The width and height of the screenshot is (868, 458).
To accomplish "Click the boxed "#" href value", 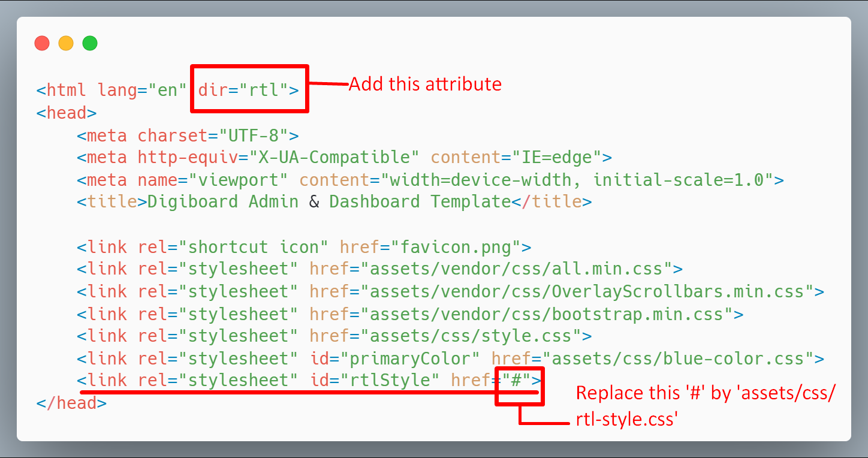I will pos(516,381).
